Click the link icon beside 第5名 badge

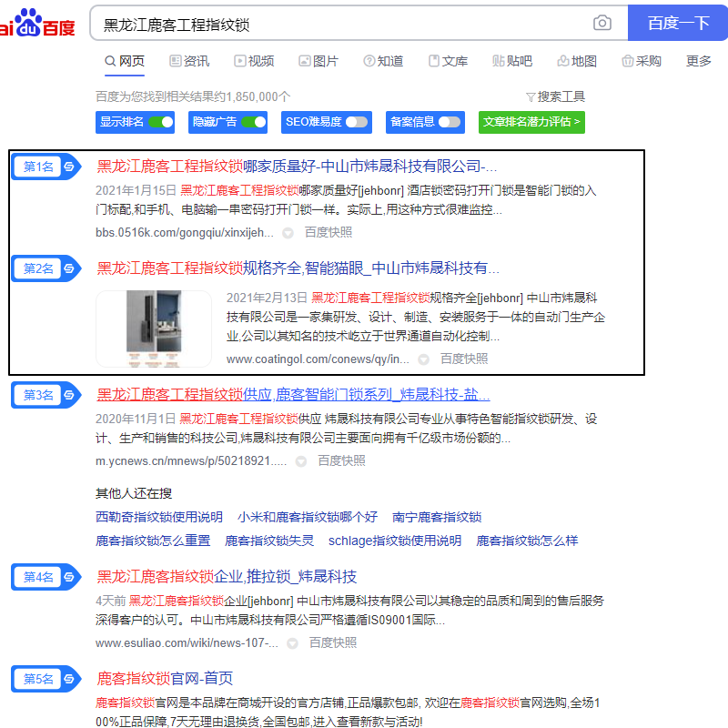69,679
